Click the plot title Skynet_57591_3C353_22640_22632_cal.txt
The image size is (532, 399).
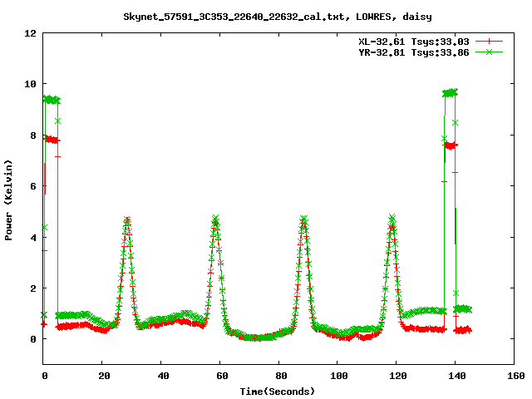(236, 17)
